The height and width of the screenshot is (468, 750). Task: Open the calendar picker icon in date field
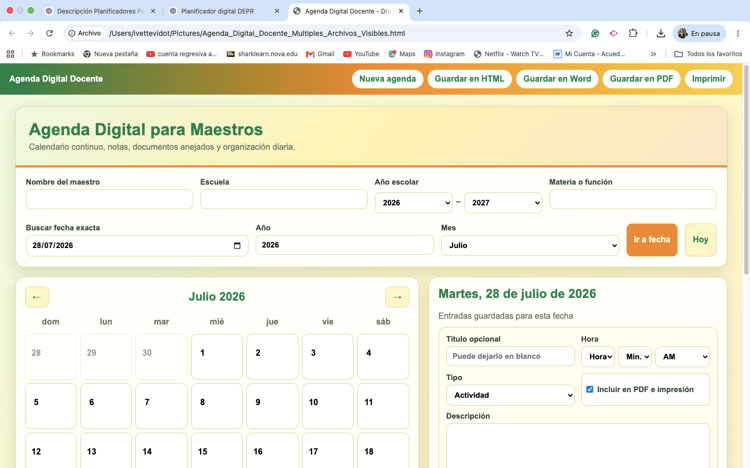(x=237, y=245)
